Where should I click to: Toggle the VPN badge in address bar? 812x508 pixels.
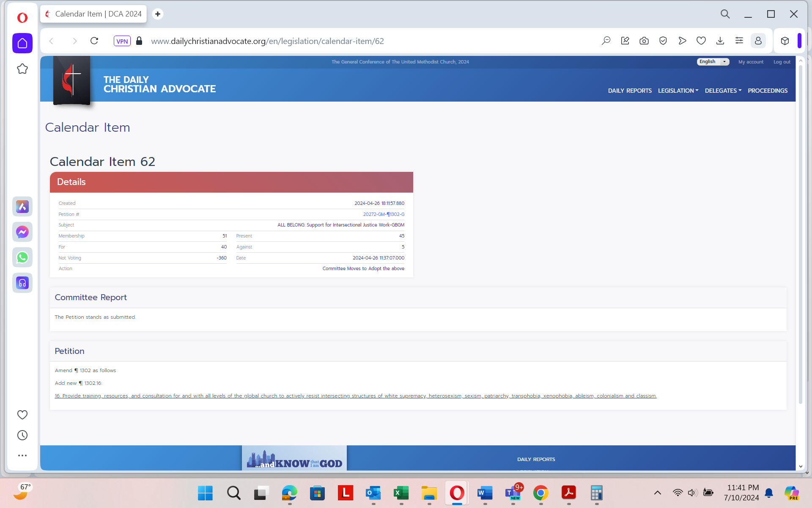click(x=122, y=41)
